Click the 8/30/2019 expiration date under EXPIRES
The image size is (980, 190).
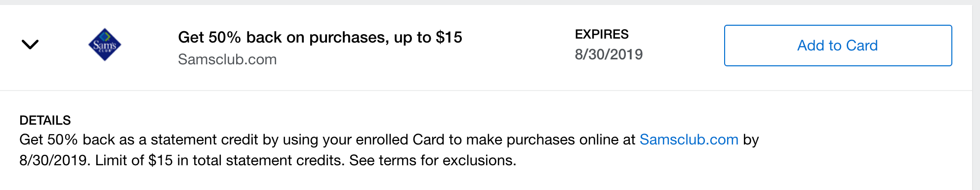pyautogui.click(x=609, y=54)
